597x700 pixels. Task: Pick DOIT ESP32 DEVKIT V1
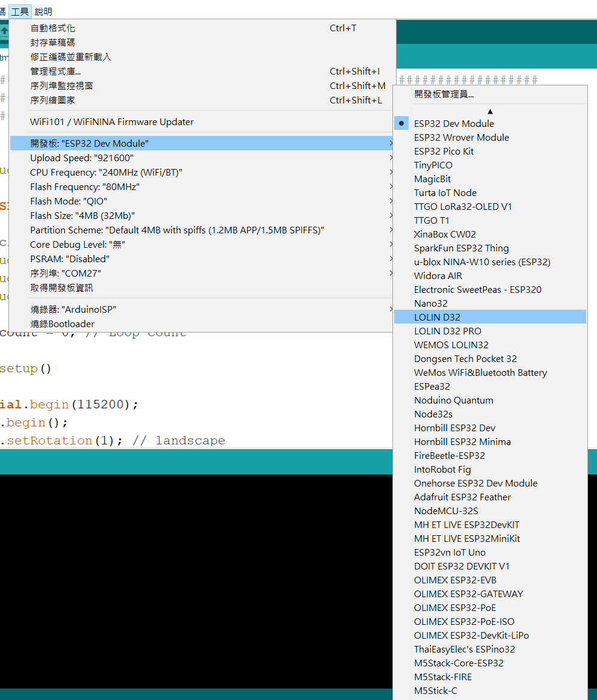pyautogui.click(x=490, y=566)
